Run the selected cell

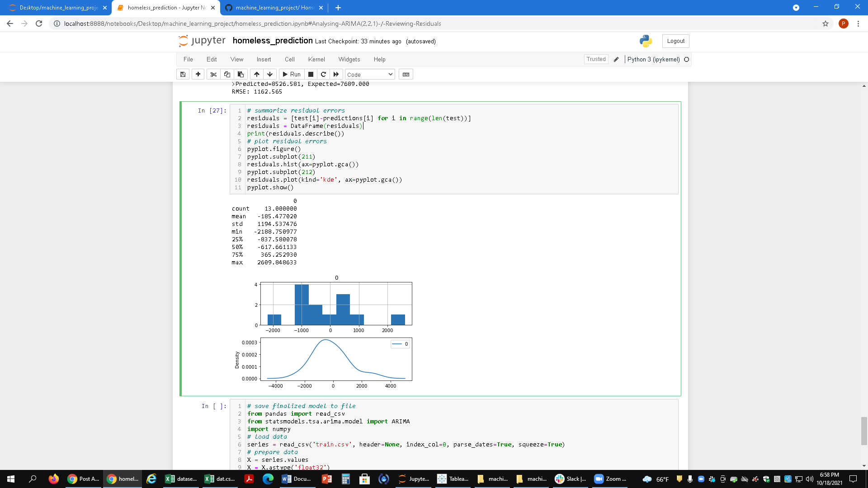tap(292, 74)
